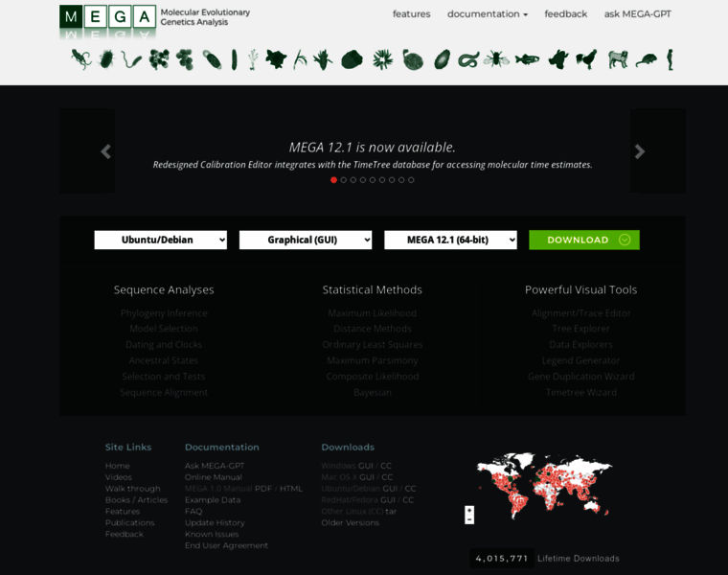Open the Graphical (GUI) interface dropdown

pos(306,240)
